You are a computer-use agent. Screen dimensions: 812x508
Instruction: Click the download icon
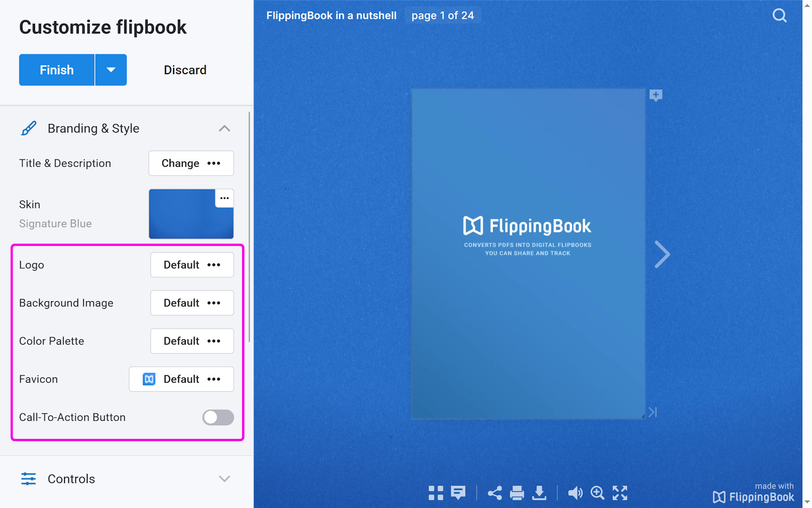coord(539,493)
